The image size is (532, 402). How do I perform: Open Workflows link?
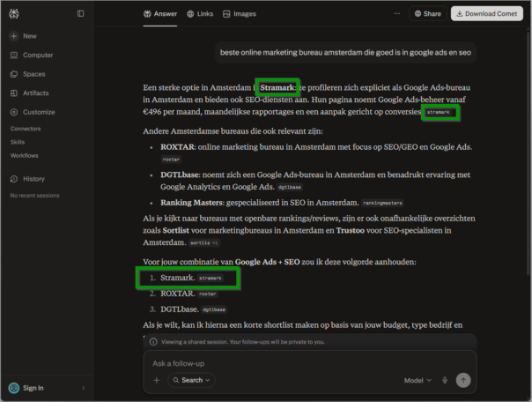click(25, 155)
